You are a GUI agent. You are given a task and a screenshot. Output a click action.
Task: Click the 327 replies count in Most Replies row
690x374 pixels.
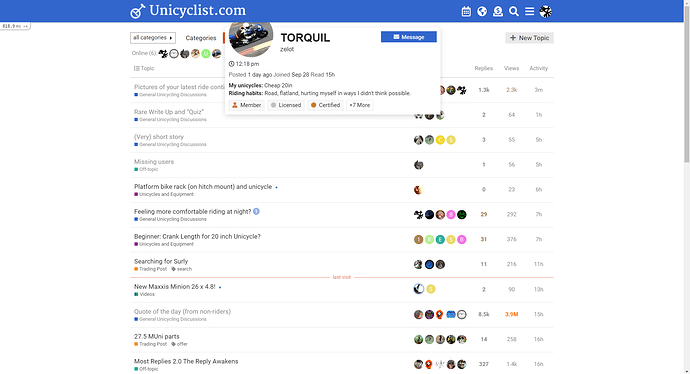tap(484, 364)
